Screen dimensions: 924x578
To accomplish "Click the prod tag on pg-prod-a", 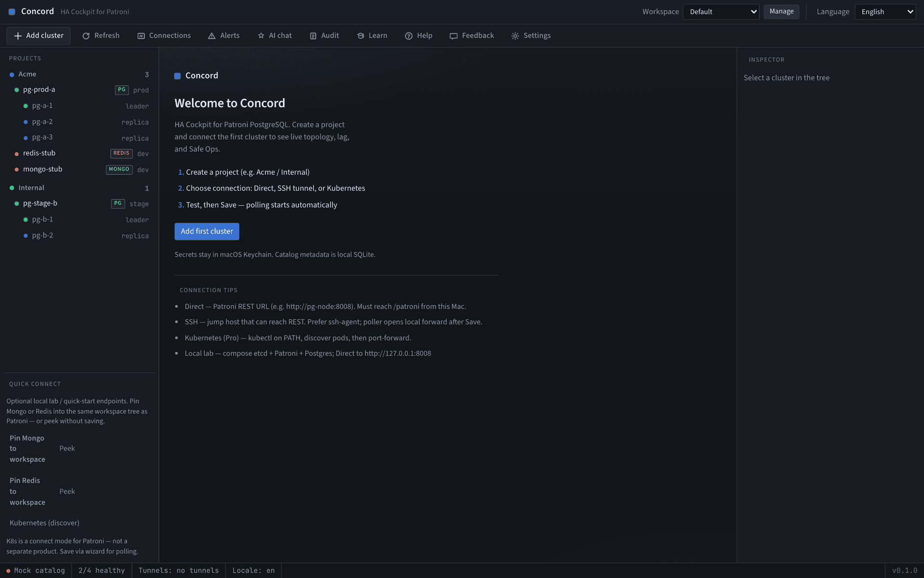I will 141,91.
